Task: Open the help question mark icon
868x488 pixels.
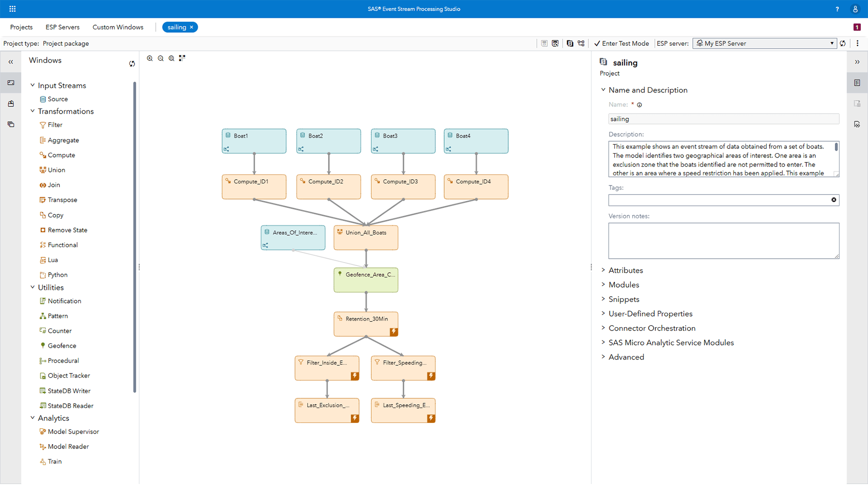Action: point(837,9)
